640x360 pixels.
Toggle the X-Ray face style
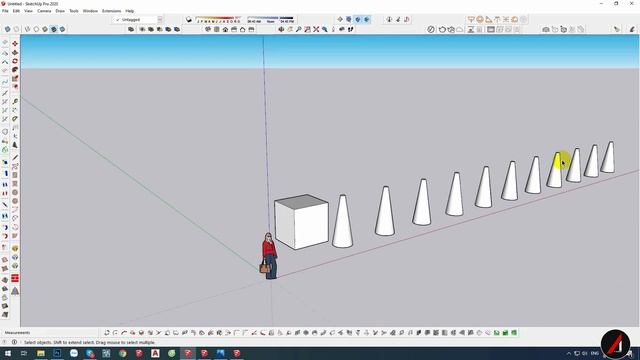(7, 29)
